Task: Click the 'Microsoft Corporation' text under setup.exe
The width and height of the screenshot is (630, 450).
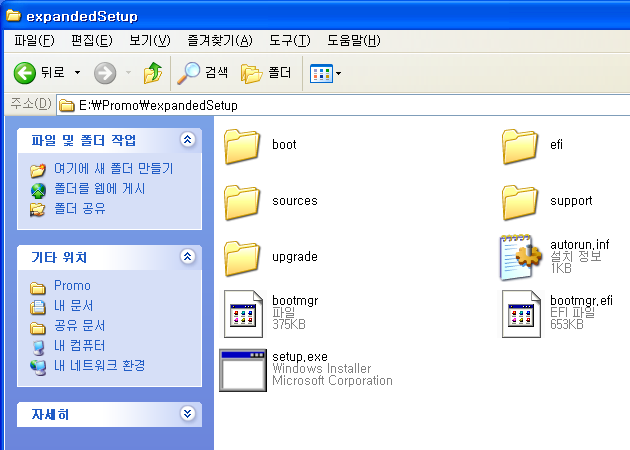Action: pyautogui.click(x=332, y=380)
